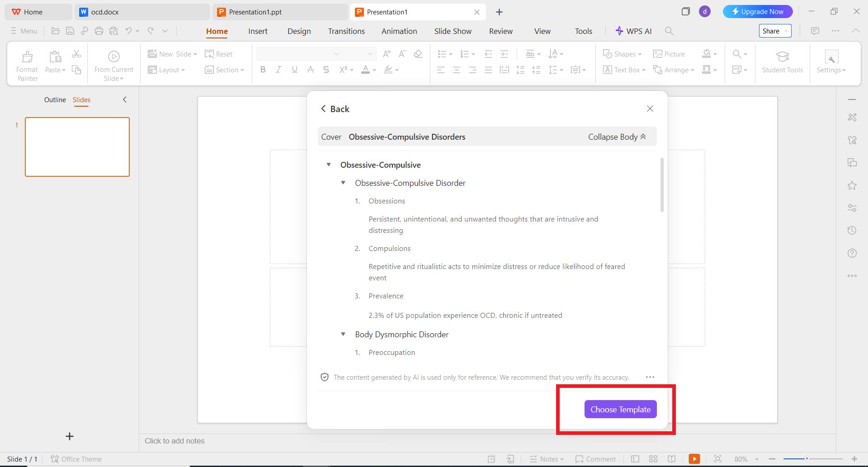Toggle Align Right paragraph button
Screen dimensions: 868x467
[x=472, y=70]
